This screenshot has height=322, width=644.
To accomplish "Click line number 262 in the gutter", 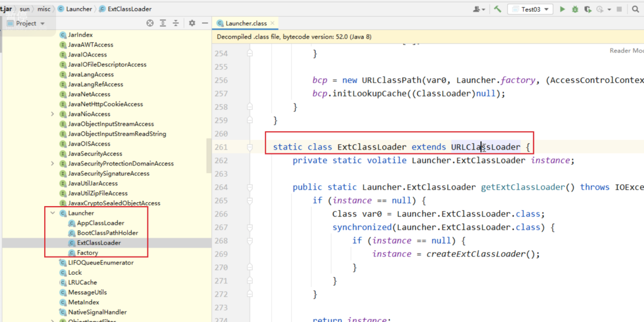I will tap(221, 161).
